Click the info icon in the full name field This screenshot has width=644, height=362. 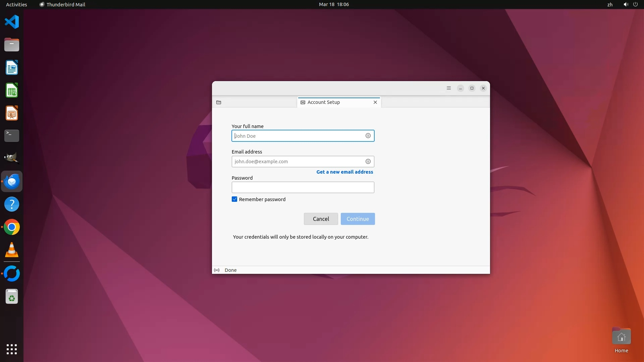click(368, 136)
